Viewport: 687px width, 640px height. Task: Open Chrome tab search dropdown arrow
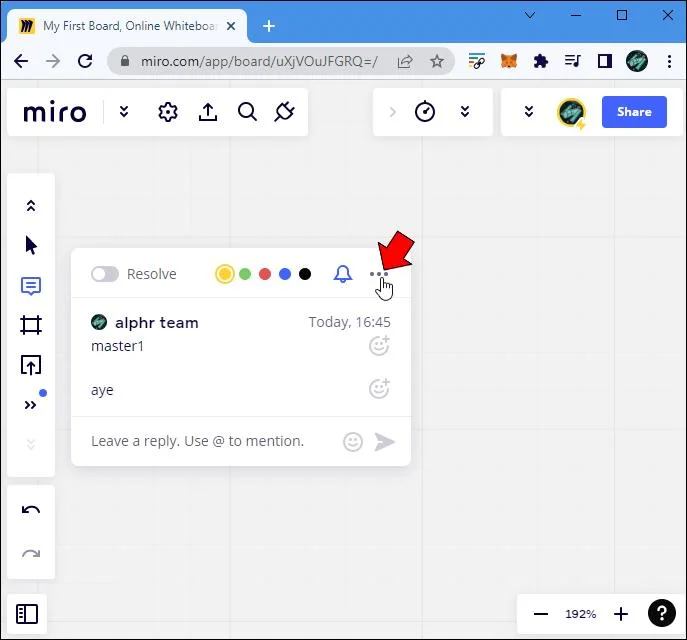click(x=530, y=15)
